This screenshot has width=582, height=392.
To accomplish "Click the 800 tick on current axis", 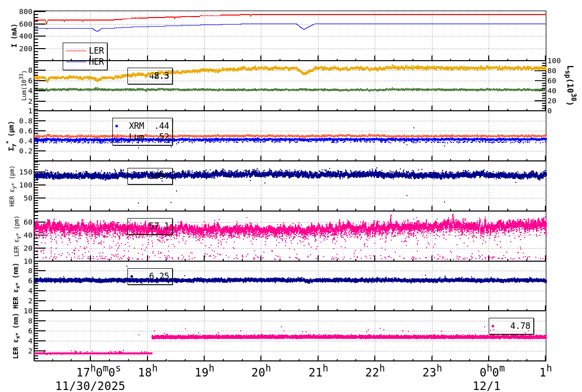I will (26, 12).
